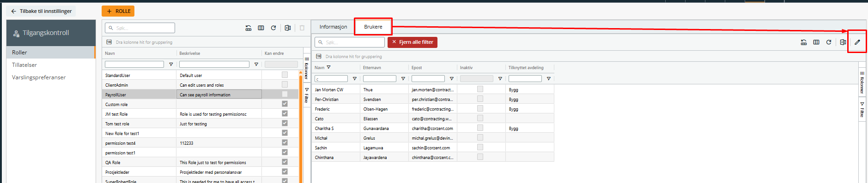The image size is (868, 183).
Task: Open filter menu for Tilknyttet avdeling column
Action: pyautogui.click(x=549, y=79)
